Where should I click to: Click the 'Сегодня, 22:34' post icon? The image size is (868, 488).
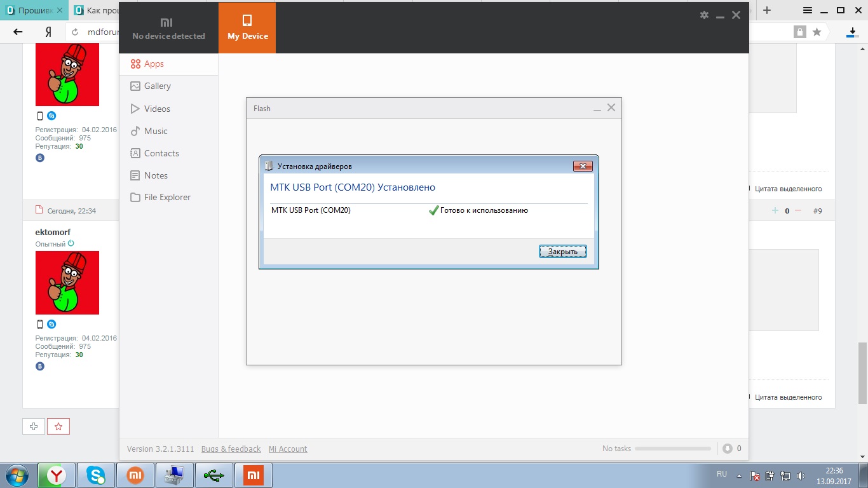click(x=39, y=210)
